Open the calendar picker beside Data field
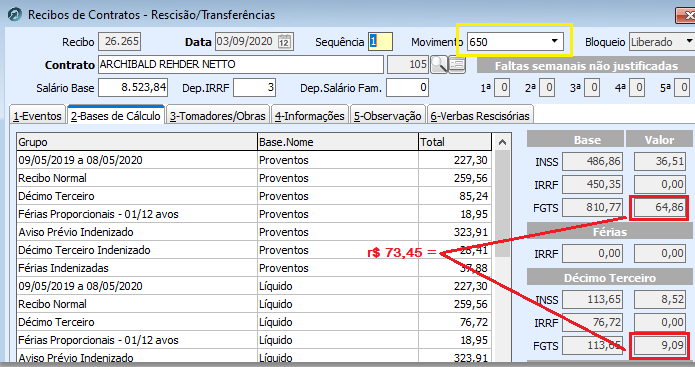 pyautogui.click(x=284, y=42)
